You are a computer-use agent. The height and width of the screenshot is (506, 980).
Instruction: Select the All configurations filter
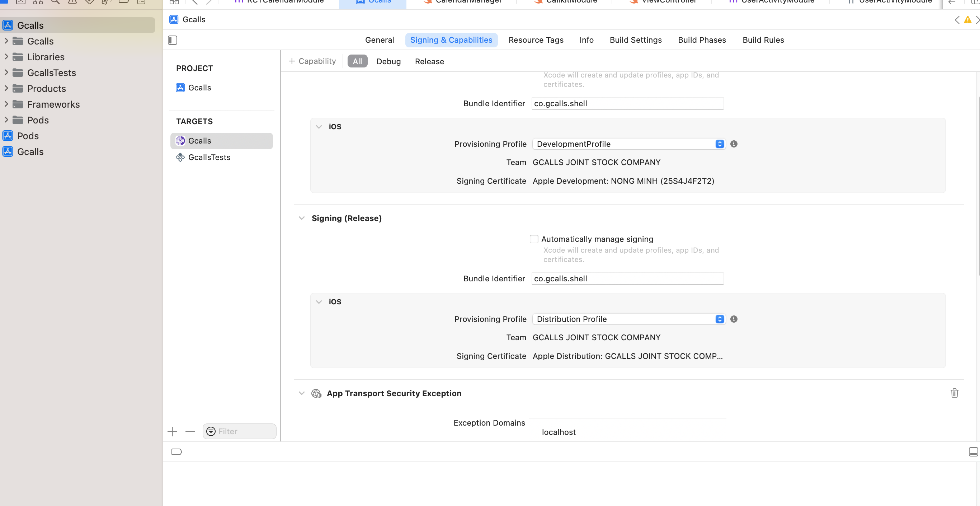pos(357,61)
